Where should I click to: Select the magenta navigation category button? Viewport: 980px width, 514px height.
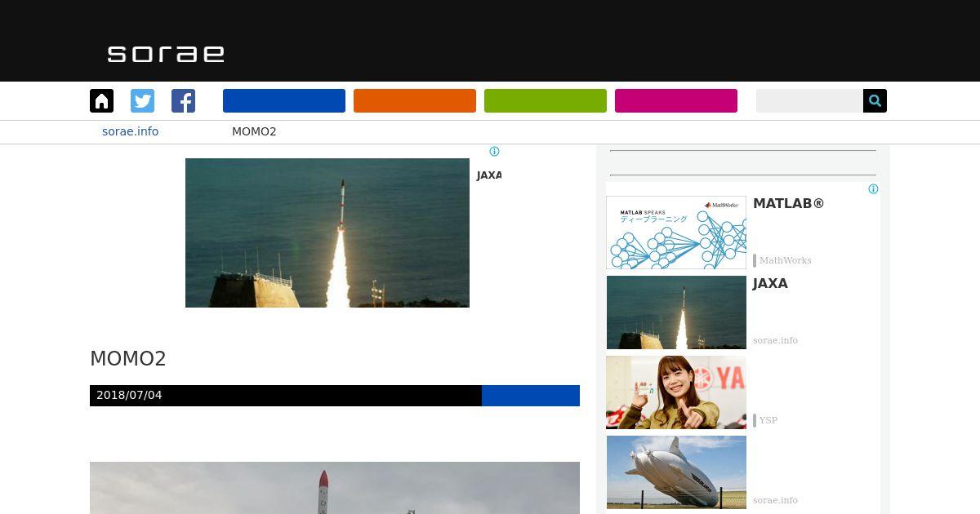click(676, 101)
